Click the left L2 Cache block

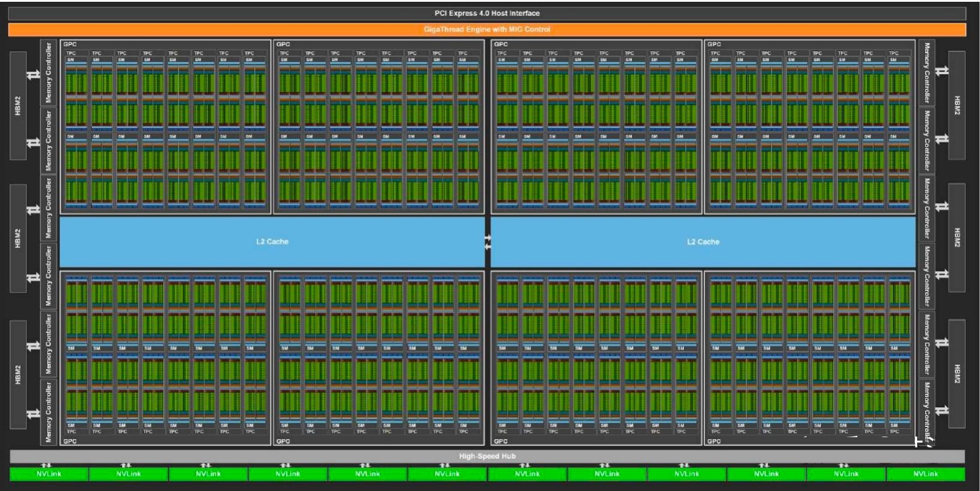pyautogui.click(x=272, y=242)
